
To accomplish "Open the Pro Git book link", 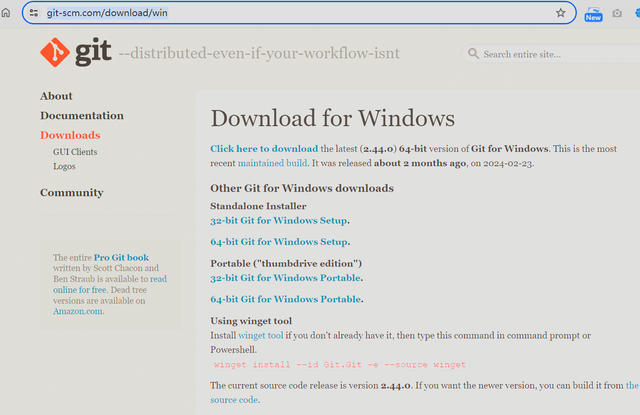I will (x=121, y=257).
